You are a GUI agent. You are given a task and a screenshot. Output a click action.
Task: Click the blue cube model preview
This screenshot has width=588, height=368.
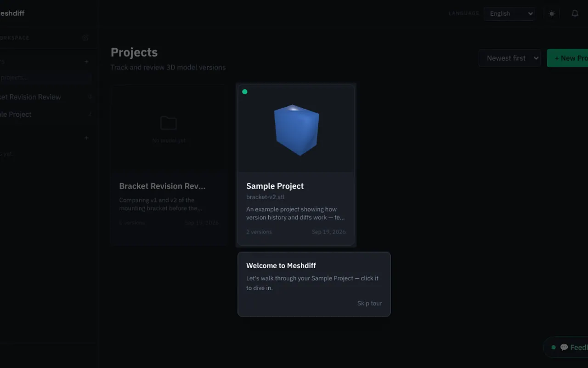297,130
